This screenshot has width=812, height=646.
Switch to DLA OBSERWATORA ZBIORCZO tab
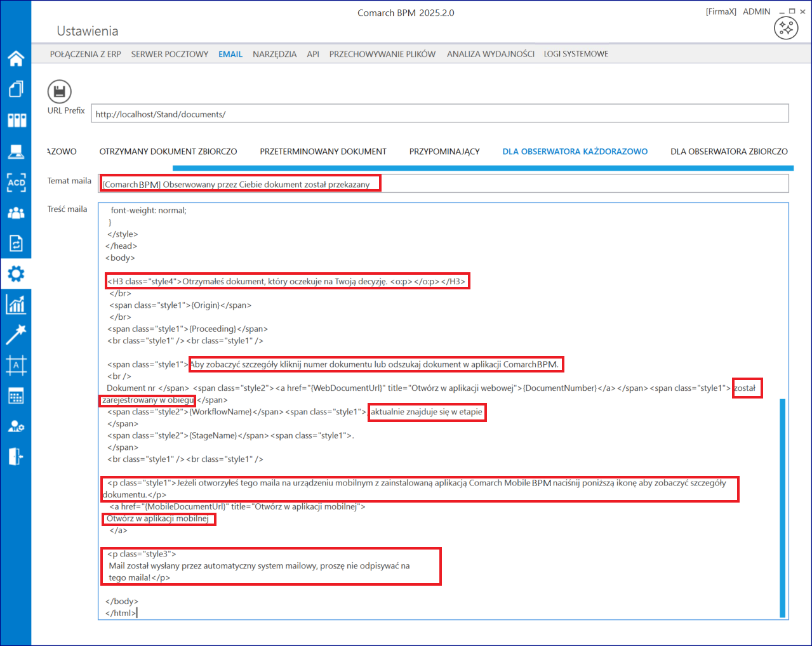tap(729, 152)
